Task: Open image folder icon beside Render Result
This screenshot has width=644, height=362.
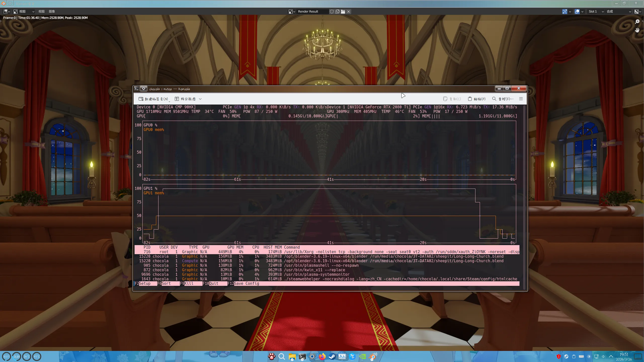Action: pos(343,12)
